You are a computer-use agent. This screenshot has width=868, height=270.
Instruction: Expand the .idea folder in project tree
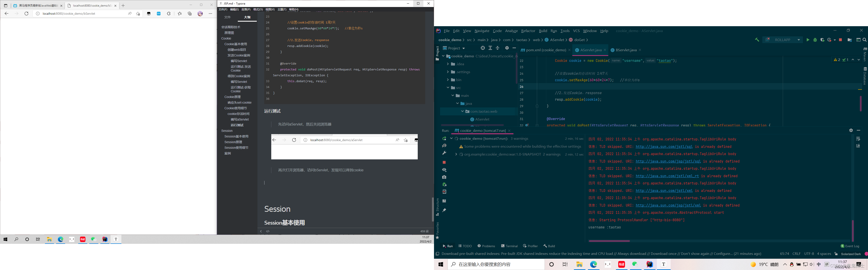point(448,64)
